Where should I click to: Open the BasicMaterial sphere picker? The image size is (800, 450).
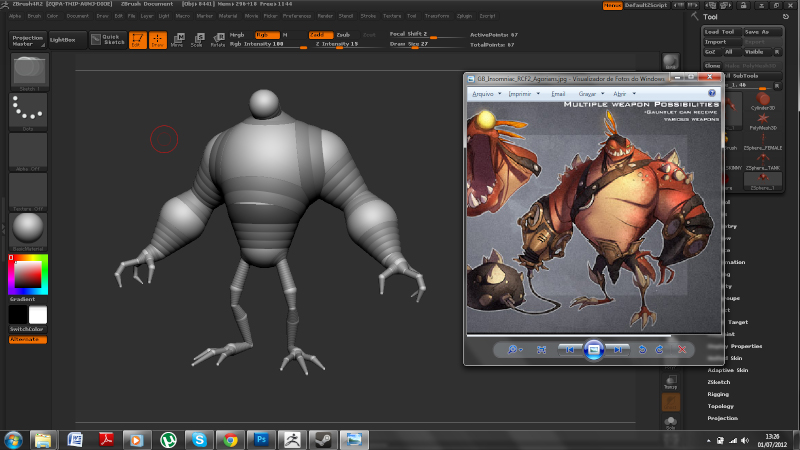29,232
